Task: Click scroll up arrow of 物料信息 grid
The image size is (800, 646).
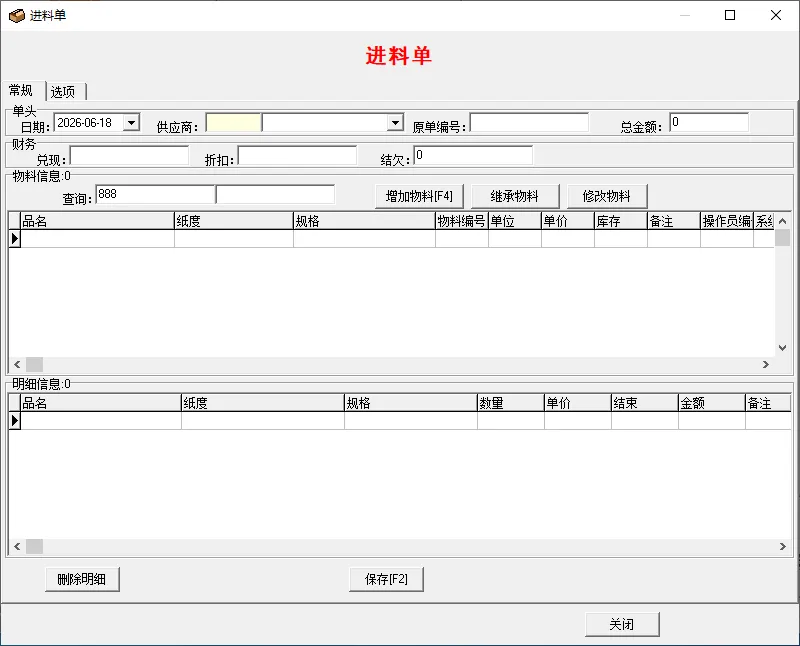Action: pos(782,221)
